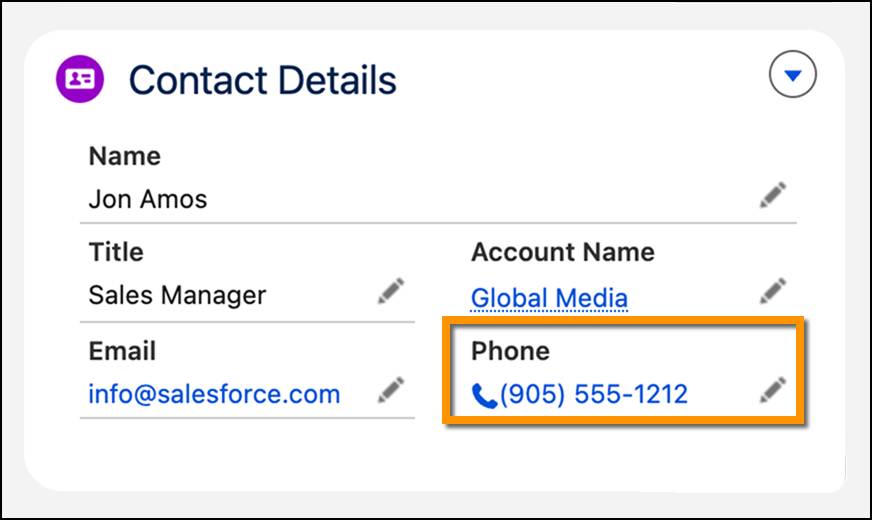Click the edit pencil beside the email address
The height and width of the screenshot is (520, 872).
391,389
